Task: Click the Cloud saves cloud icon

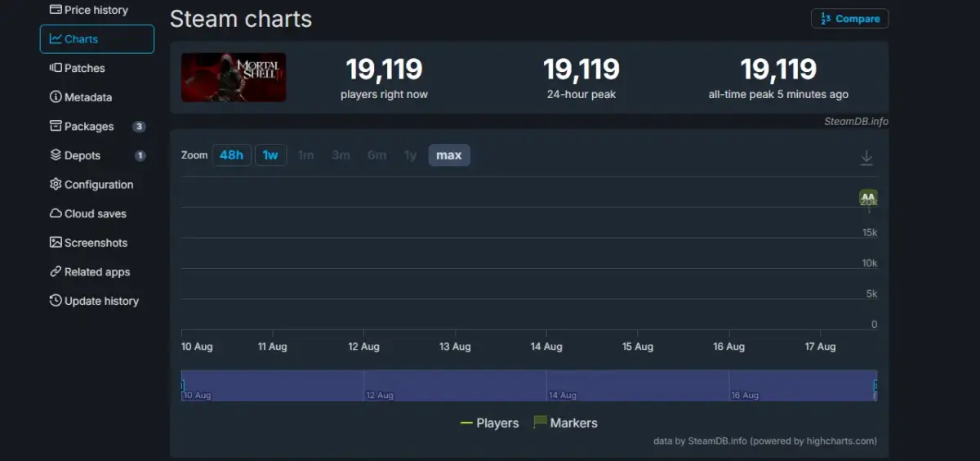Action: 56,213
